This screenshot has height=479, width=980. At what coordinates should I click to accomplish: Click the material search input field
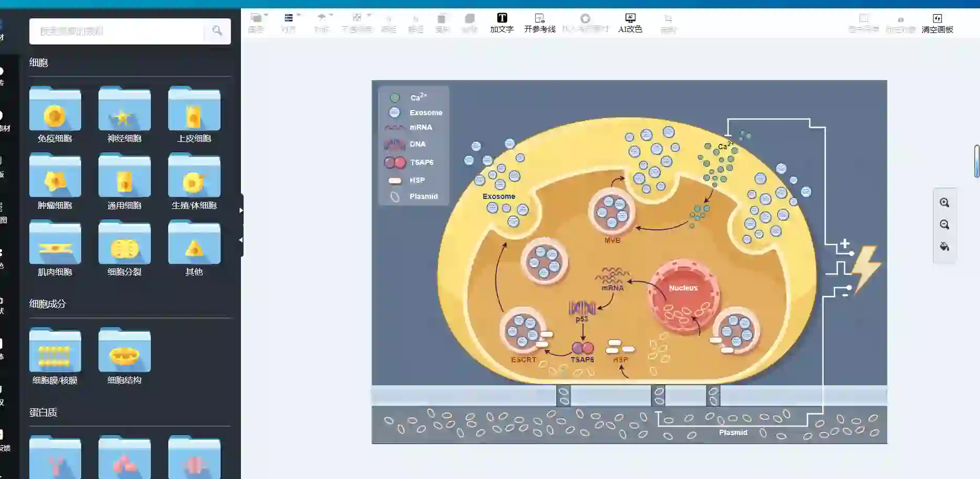116,31
